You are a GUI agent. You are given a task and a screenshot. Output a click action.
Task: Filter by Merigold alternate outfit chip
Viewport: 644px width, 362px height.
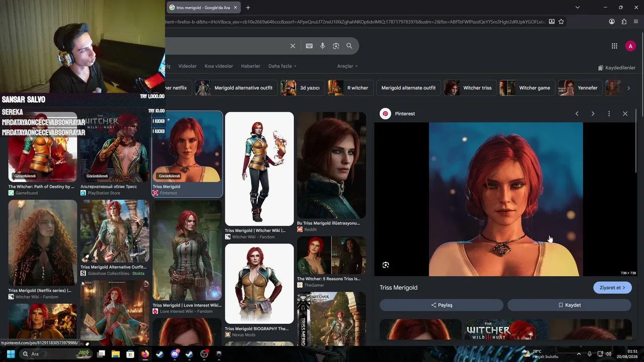[x=409, y=88]
